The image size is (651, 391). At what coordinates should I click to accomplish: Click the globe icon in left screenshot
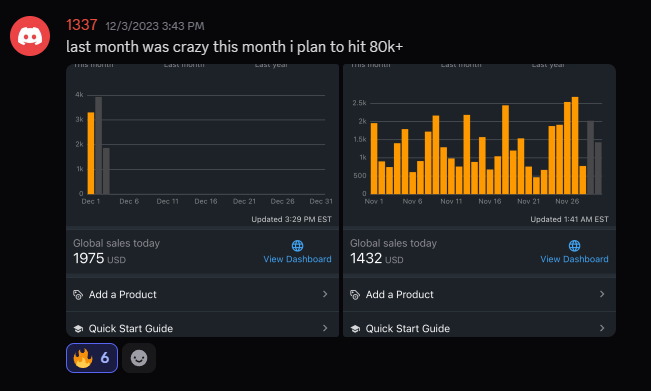click(x=297, y=246)
